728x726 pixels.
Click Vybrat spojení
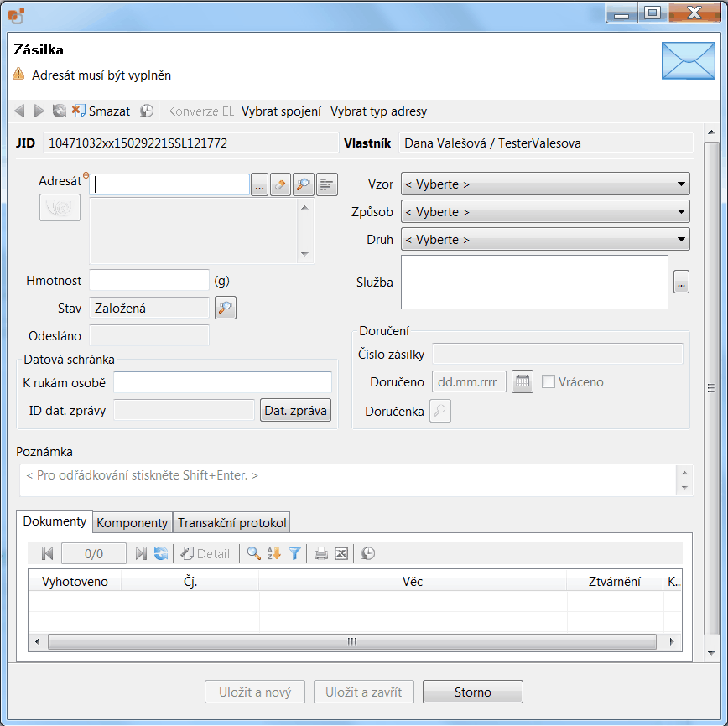click(281, 111)
